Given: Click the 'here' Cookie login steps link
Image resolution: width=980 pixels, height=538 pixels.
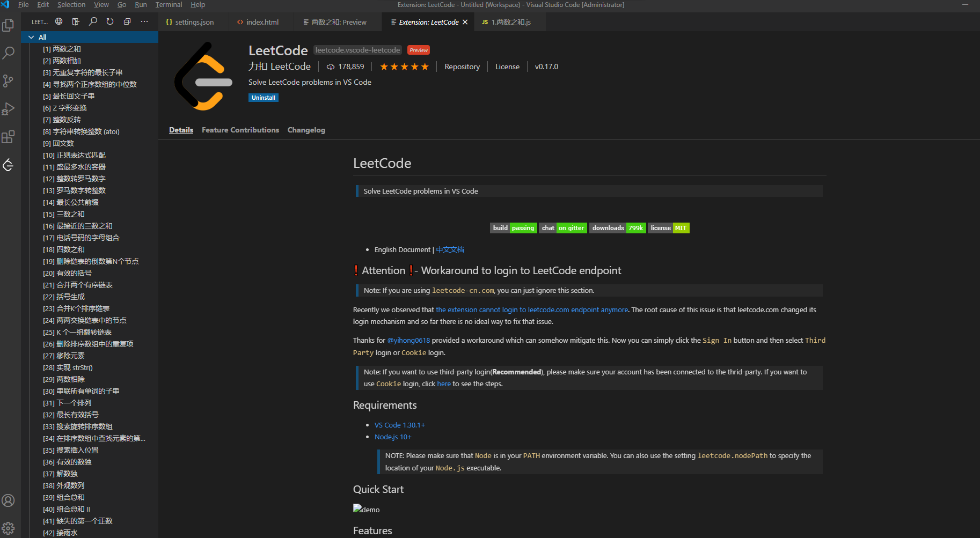Looking at the screenshot, I should pos(444,384).
